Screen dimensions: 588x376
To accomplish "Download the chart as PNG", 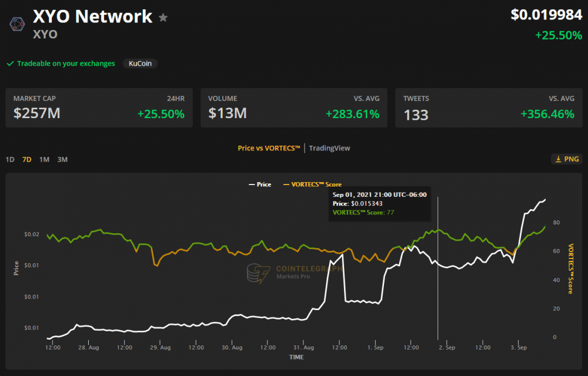I will pyautogui.click(x=567, y=159).
